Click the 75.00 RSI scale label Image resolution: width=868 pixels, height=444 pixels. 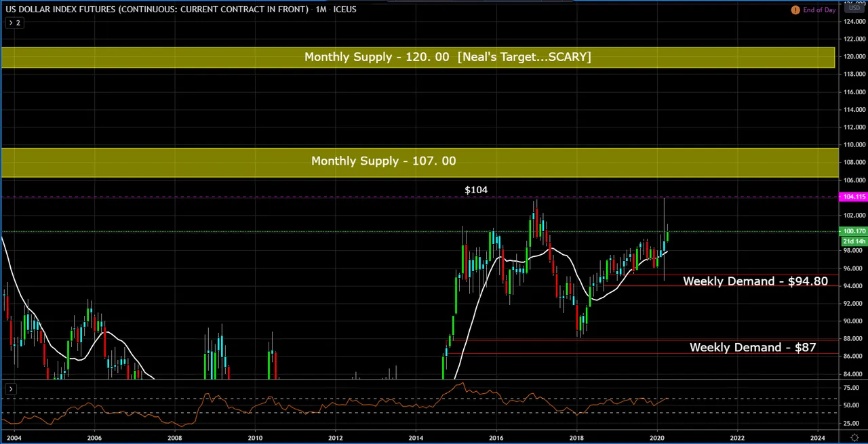(851, 388)
